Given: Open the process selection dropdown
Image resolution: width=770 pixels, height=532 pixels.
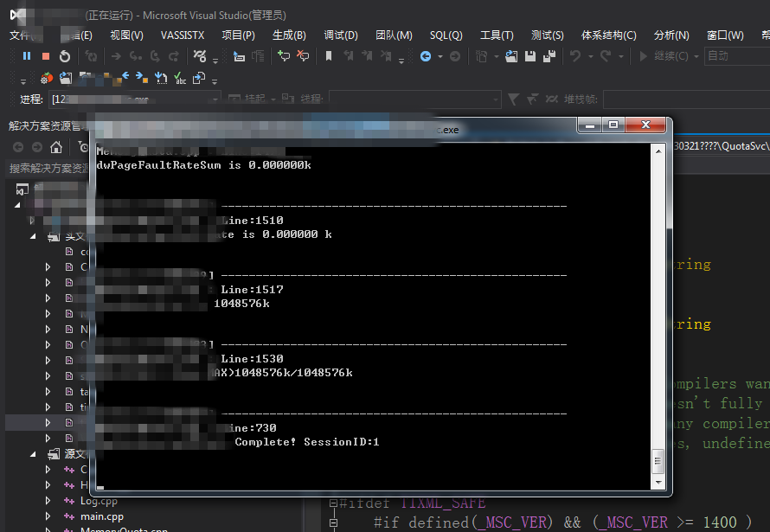Looking at the screenshot, I should [x=215, y=99].
